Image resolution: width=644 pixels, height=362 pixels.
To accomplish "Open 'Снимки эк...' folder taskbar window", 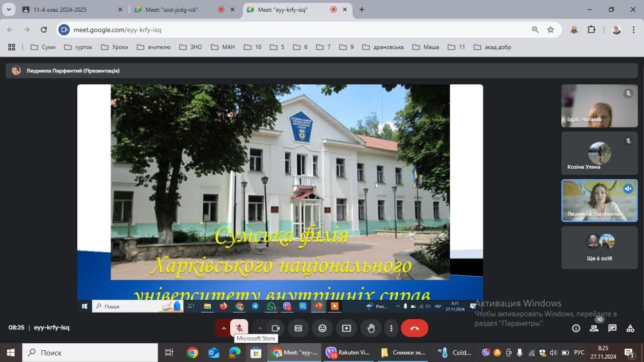I will coord(402,352).
